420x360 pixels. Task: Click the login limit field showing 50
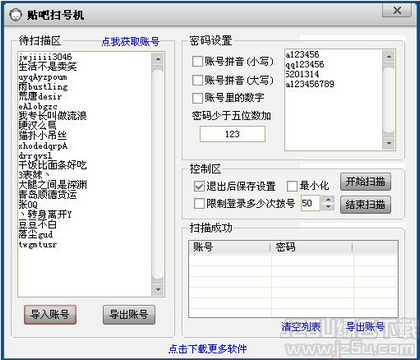[x=310, y=203]
